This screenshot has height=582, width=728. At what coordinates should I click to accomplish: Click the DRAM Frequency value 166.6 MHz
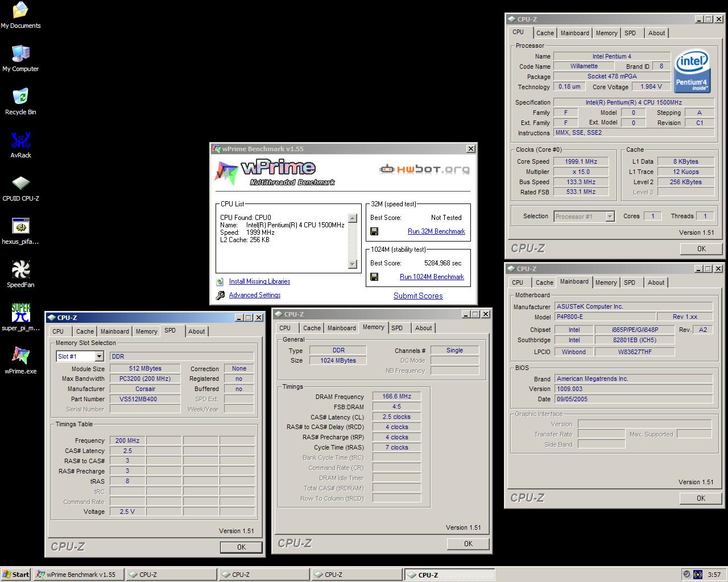coord(397,396)
